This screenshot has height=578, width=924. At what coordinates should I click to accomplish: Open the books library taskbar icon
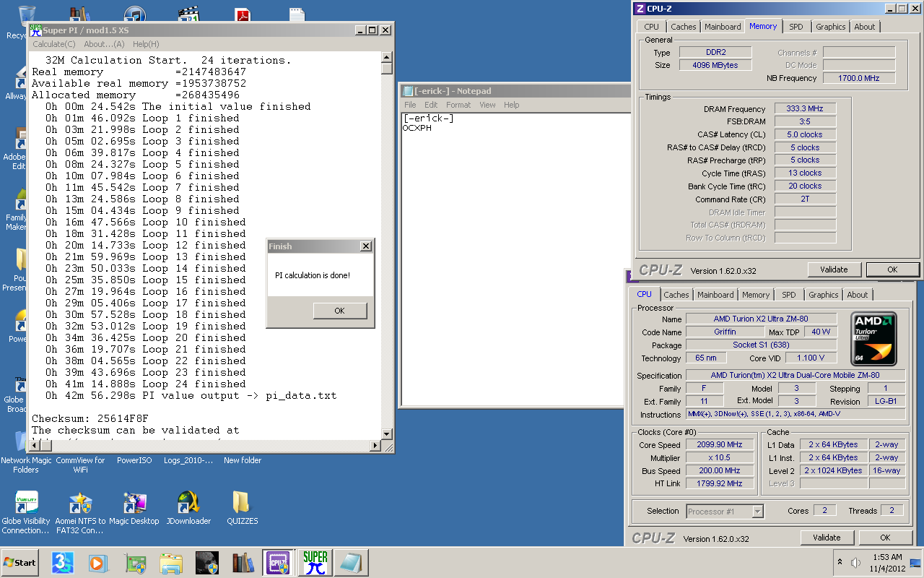point(243,562)
